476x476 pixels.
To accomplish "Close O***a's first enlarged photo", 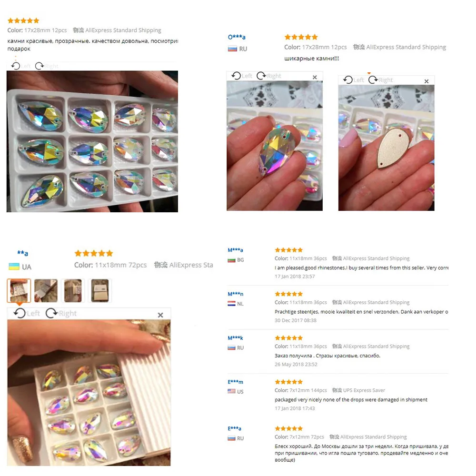I will point(315,77).
